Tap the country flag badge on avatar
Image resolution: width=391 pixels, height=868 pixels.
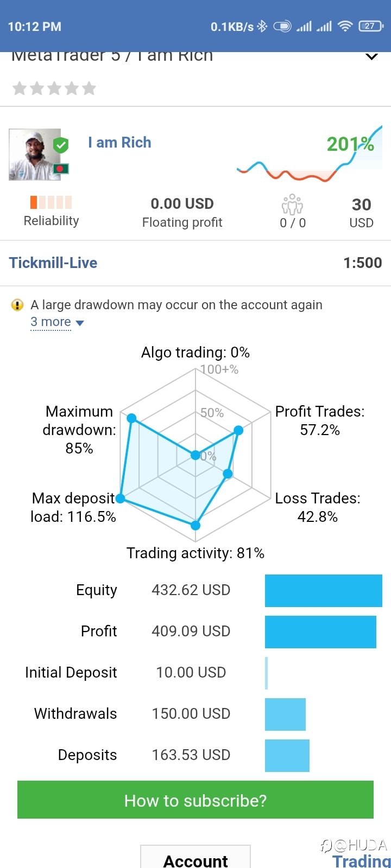point(60,168)
